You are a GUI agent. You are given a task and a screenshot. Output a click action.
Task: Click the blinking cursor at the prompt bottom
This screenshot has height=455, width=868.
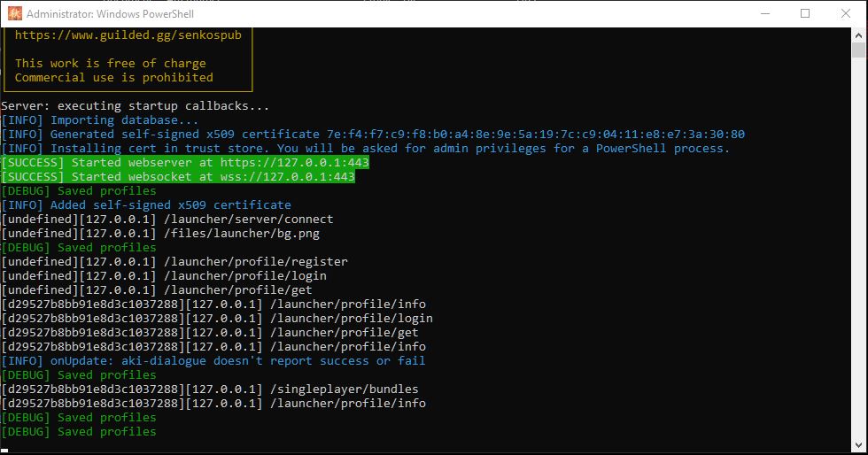[x=4, y=451]
